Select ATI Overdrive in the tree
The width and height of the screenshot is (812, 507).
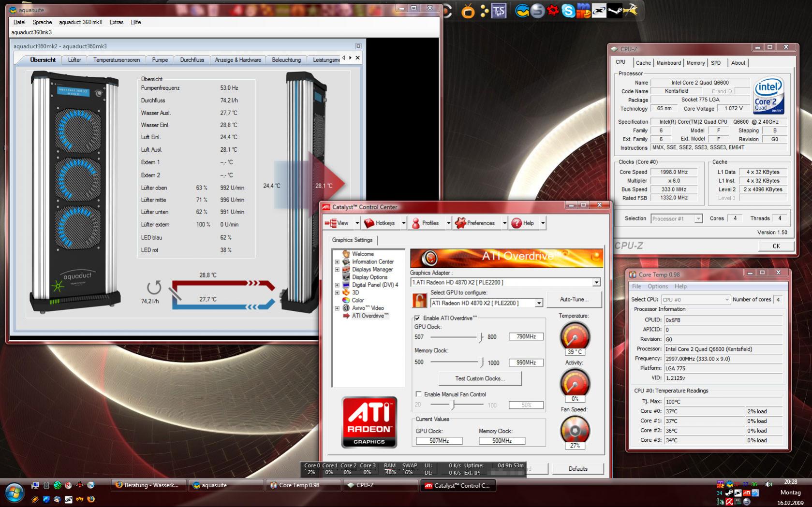click(370, 316)
